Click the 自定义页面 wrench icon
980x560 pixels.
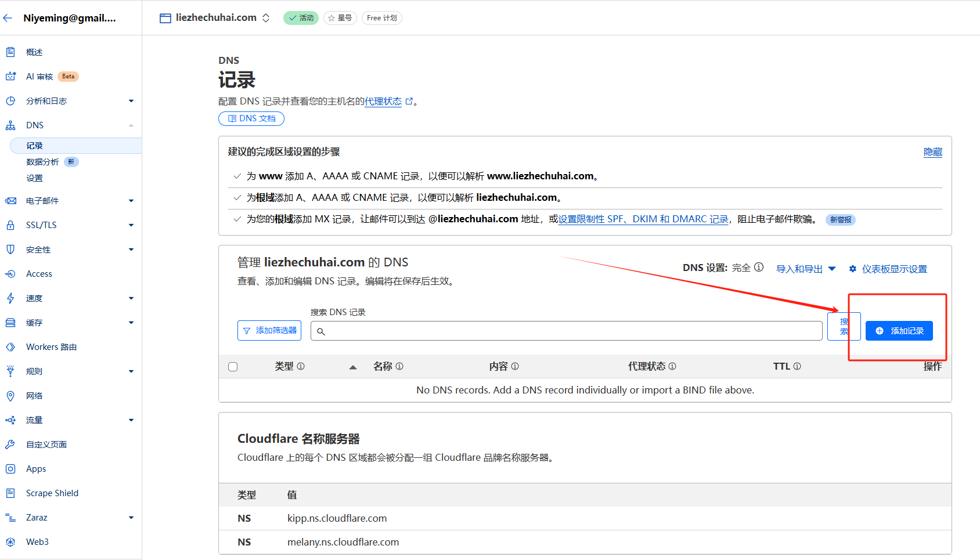click(x=10, y=445)
